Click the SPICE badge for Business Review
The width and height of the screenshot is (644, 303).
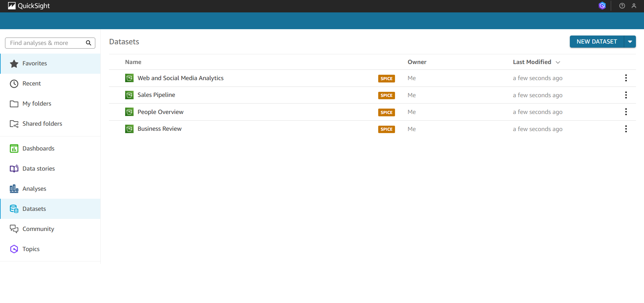[386, 129]
